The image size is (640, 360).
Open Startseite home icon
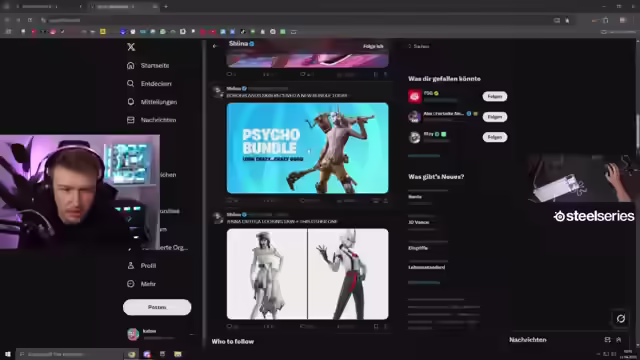point(131,65)
